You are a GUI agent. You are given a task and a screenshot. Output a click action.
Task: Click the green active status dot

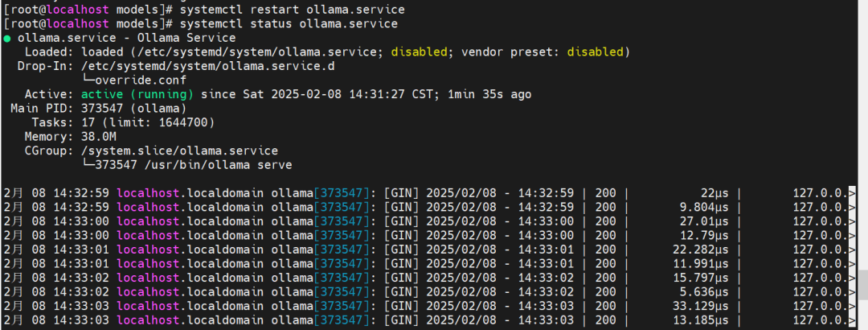6,38
